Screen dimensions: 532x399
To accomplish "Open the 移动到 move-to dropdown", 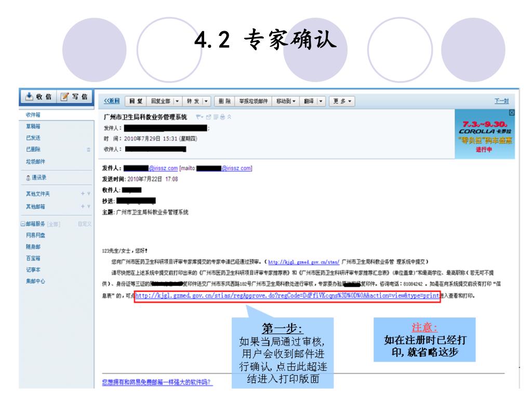I will pos(286,101).
